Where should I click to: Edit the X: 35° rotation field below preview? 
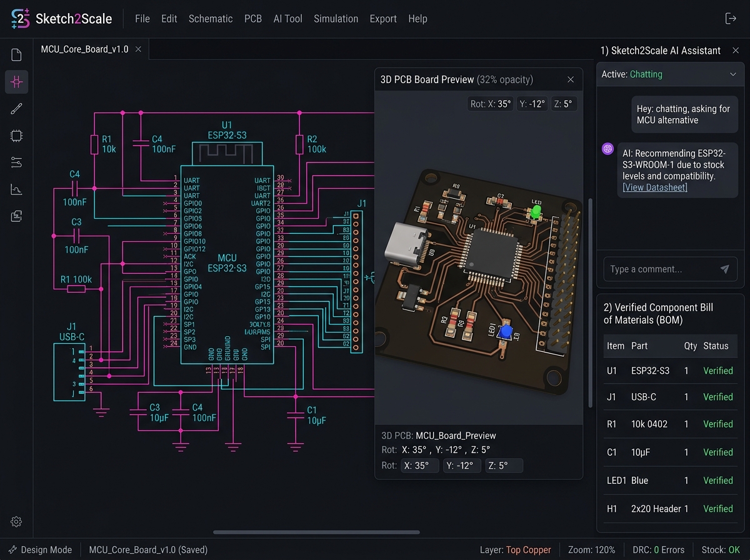[420, 466]
